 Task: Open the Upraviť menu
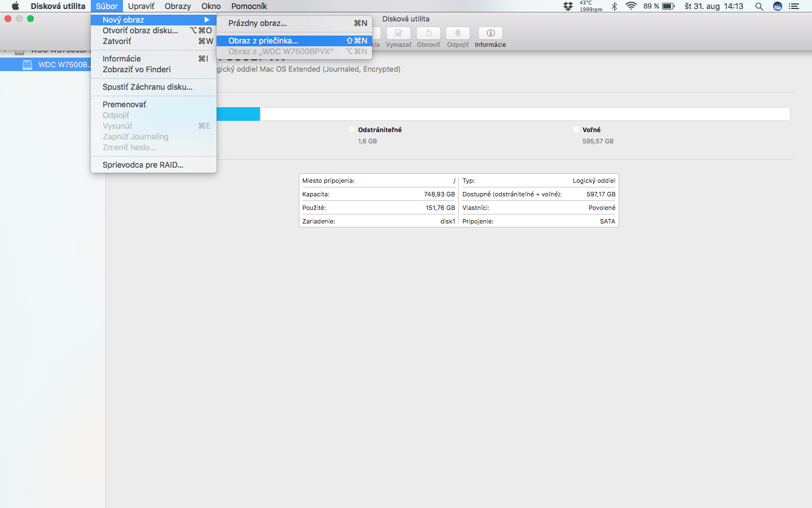click(141, 6)
